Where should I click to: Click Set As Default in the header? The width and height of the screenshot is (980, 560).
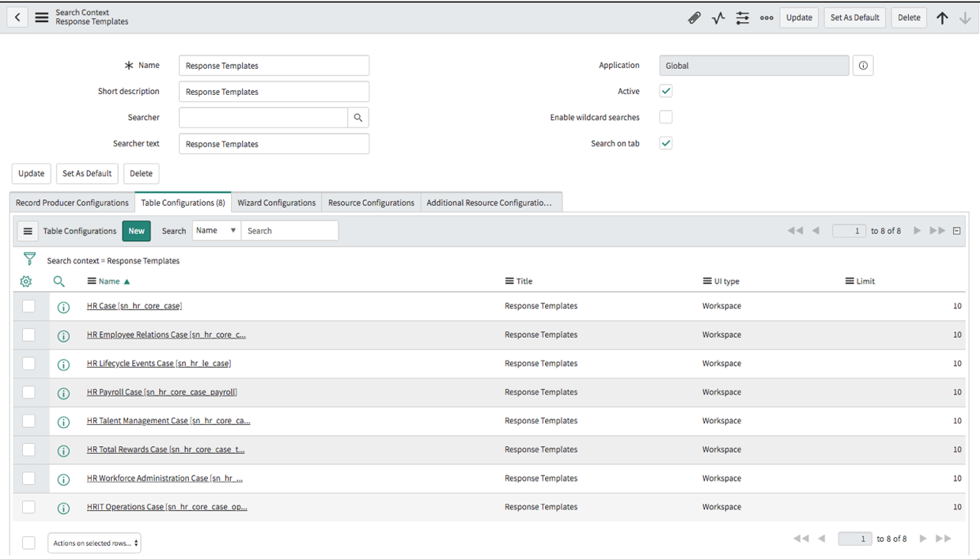pos(855,17)
